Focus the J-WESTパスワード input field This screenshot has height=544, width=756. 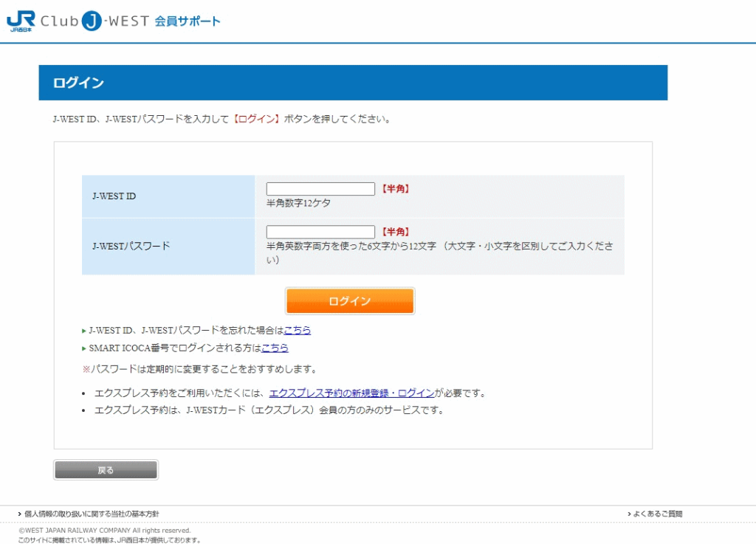click(x=320, y=232)
